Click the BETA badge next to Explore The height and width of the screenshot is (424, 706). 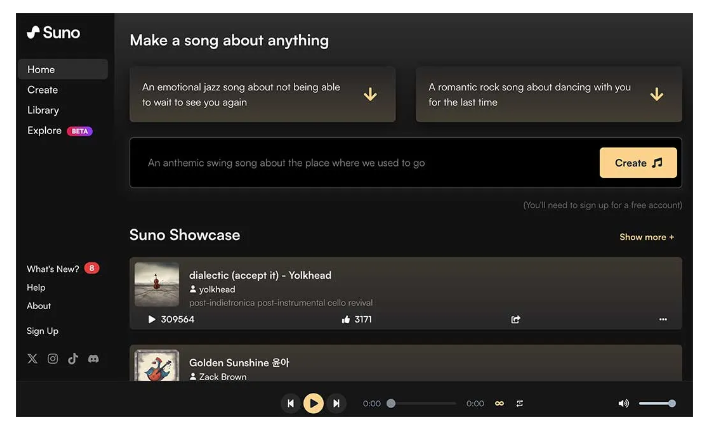coord(80,131)
